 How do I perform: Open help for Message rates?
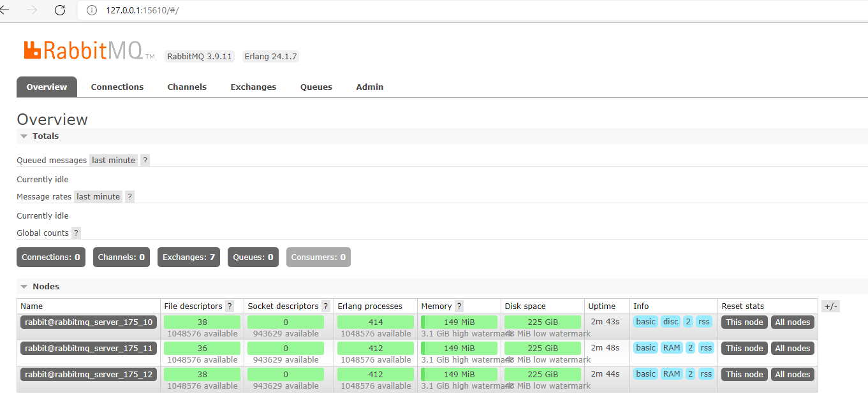point(129,197)
